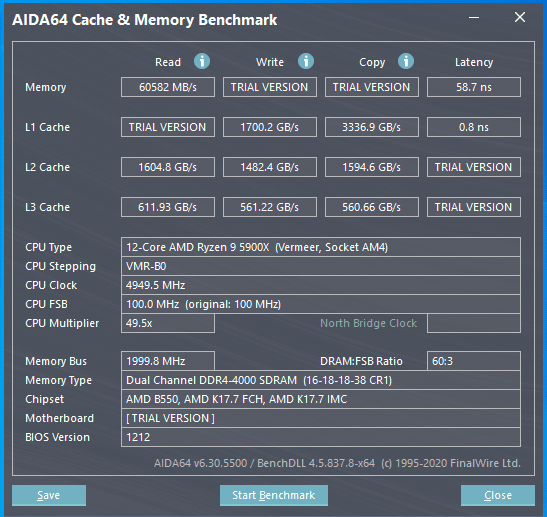547x517 pixels.
Task: Click Memory Type DDR4-4000 SDRAM field
Action: point(321,380)
